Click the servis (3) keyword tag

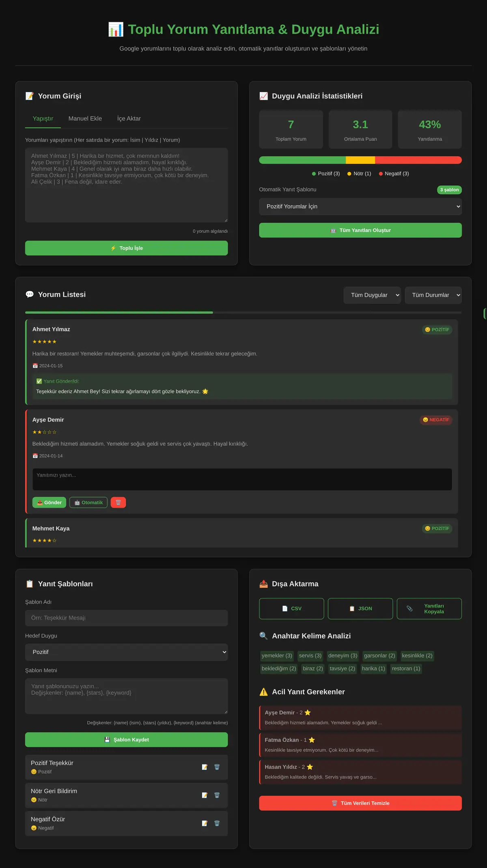pos(310,655)
